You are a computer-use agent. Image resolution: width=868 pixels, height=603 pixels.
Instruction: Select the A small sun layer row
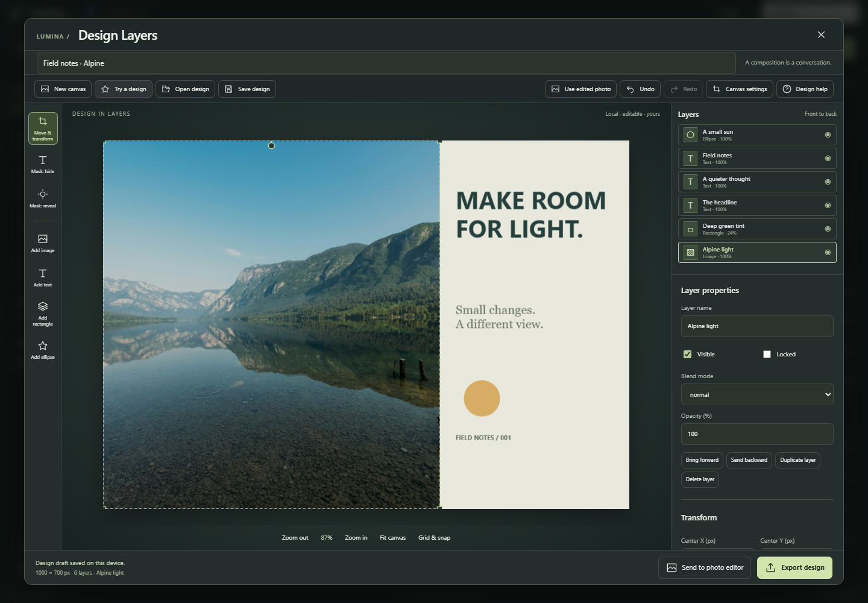pyautogui.click(x=757, y=135)
